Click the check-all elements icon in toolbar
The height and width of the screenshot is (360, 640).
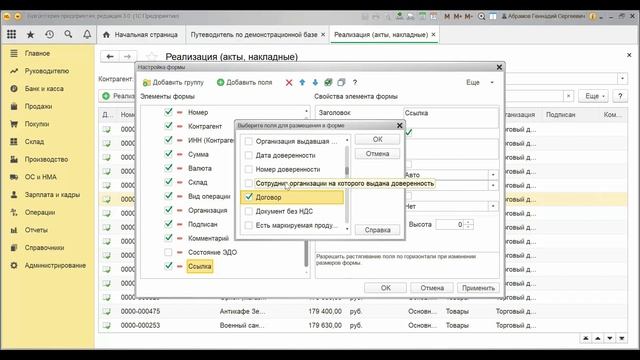[328, 82]
